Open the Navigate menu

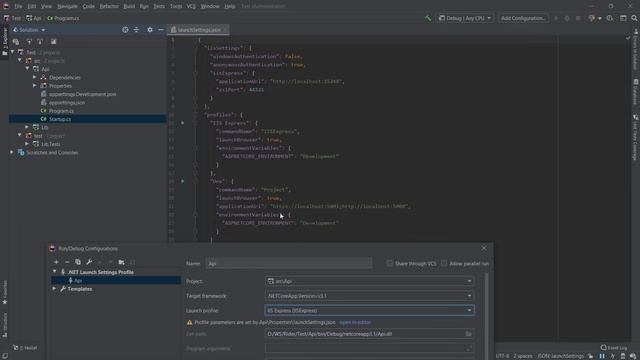(x=67, y=6)
